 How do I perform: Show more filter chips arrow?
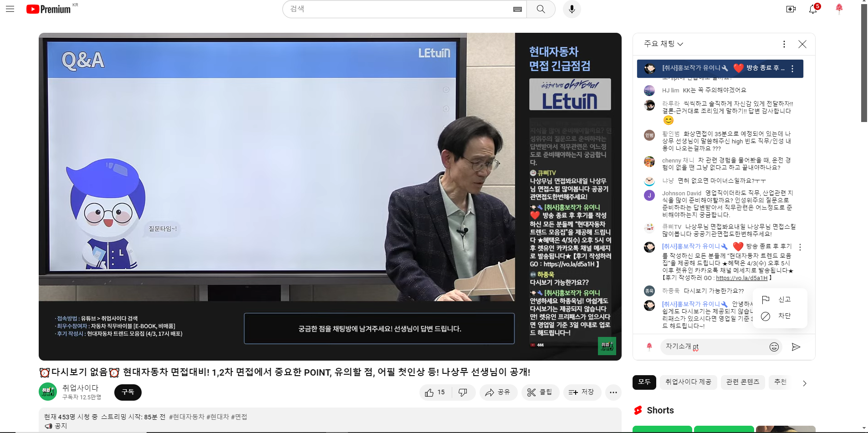pyautogui.click(x=805, y=383)
